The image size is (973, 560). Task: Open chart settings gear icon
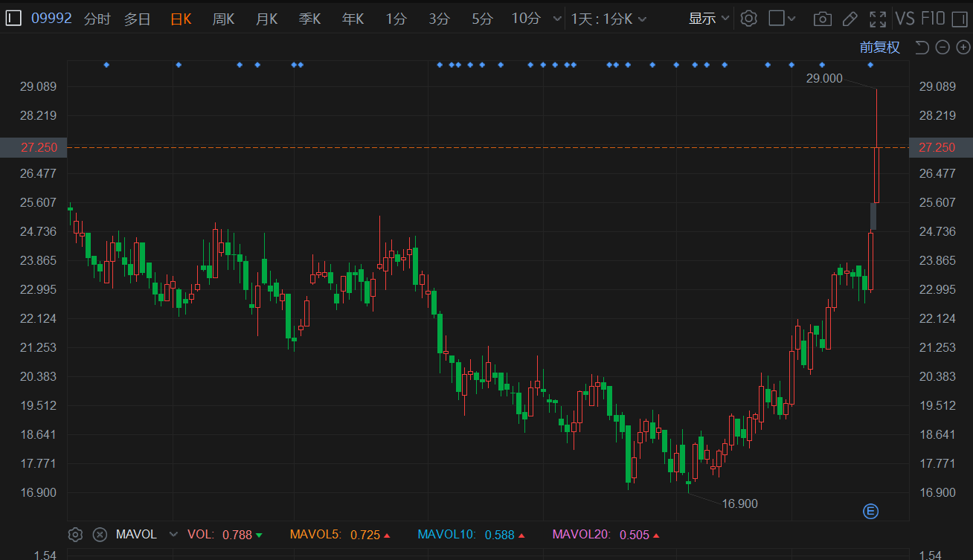coord(749,19)
